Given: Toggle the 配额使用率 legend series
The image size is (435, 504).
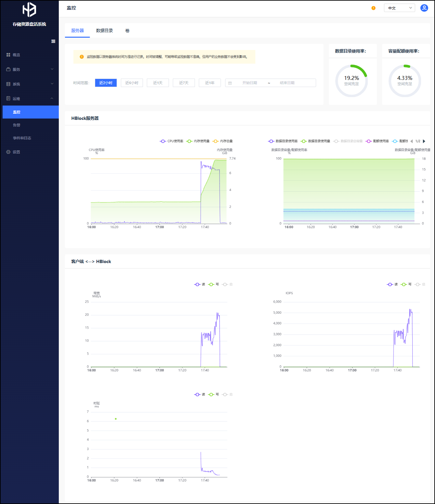Looking at the screenshot, I should tap(377, 141).
